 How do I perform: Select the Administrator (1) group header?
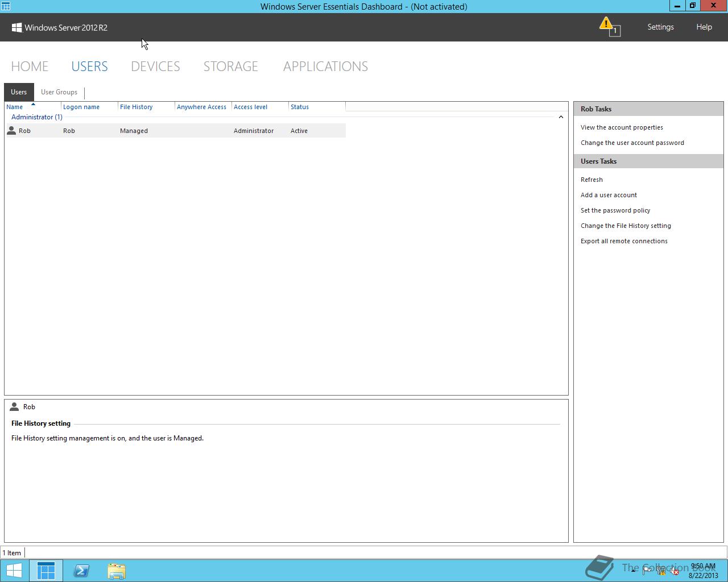point(37,117)
